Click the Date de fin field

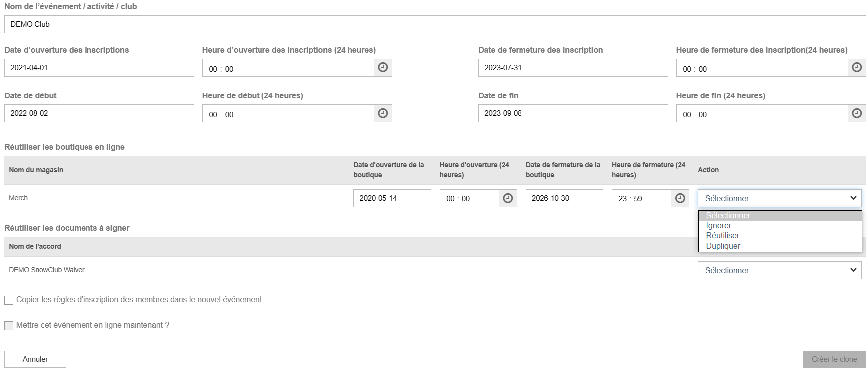coord(573,113)
